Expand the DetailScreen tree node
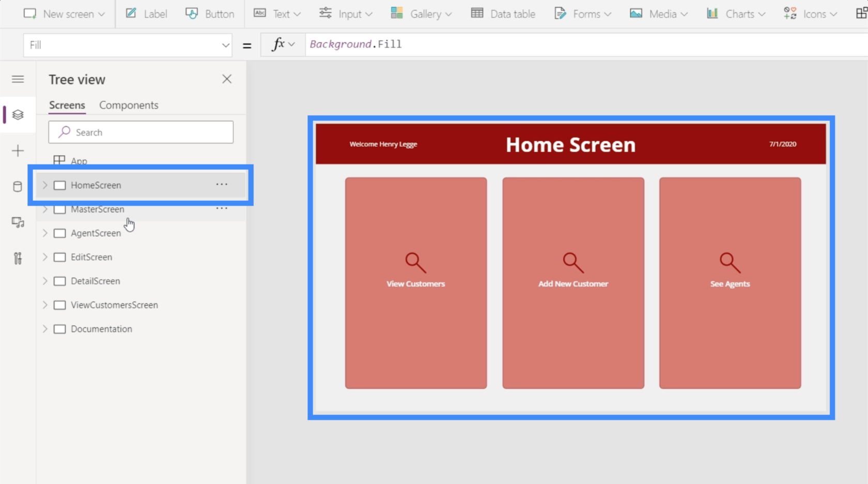This screenshot has height=484, width=868. 45,281
